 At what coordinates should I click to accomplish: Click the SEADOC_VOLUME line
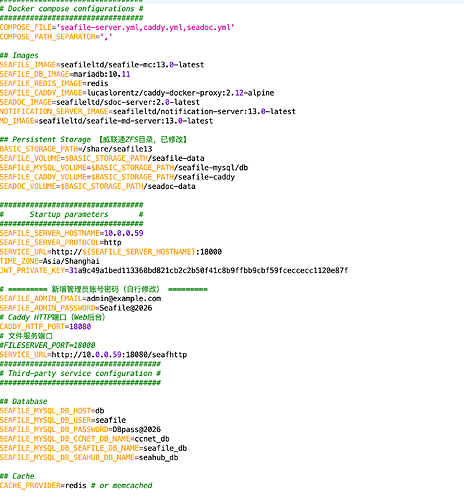pos(98,186)
